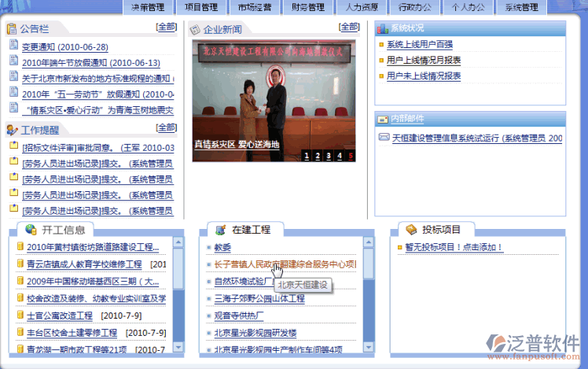The width and height of the screenshot is (588, 369).
Task: Show all announcements via 公告栏 [全部]
Action: (166, 28)
